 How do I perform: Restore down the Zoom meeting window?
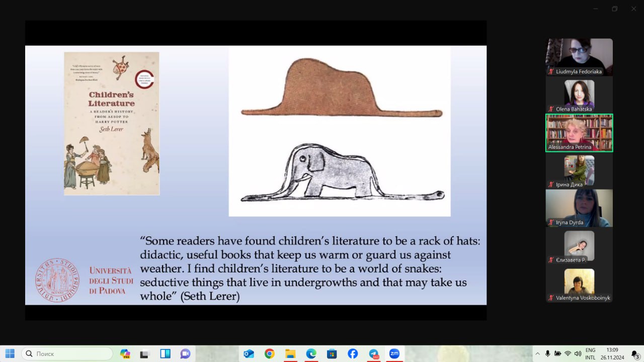(615, 9)
